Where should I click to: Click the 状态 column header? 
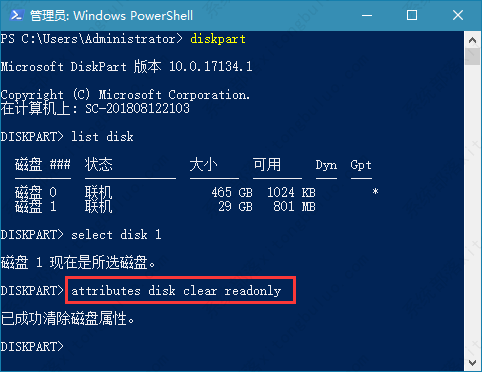coord(99,164)
